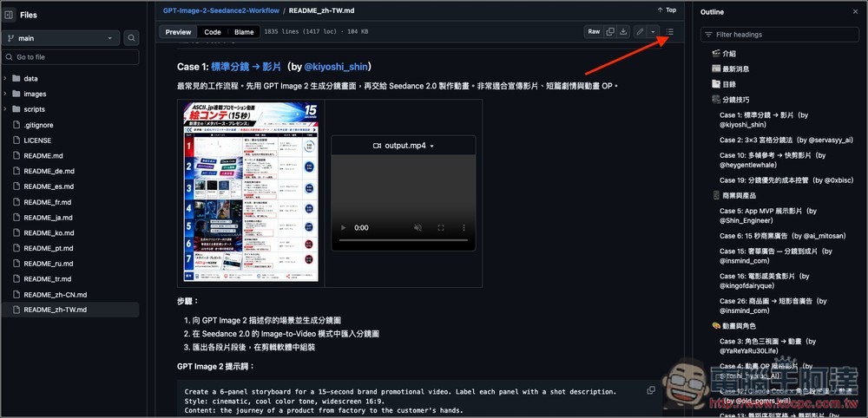Select README_zh-TW.md in file tree
This screenshot has height=418, width=868.
coord(69,310)
